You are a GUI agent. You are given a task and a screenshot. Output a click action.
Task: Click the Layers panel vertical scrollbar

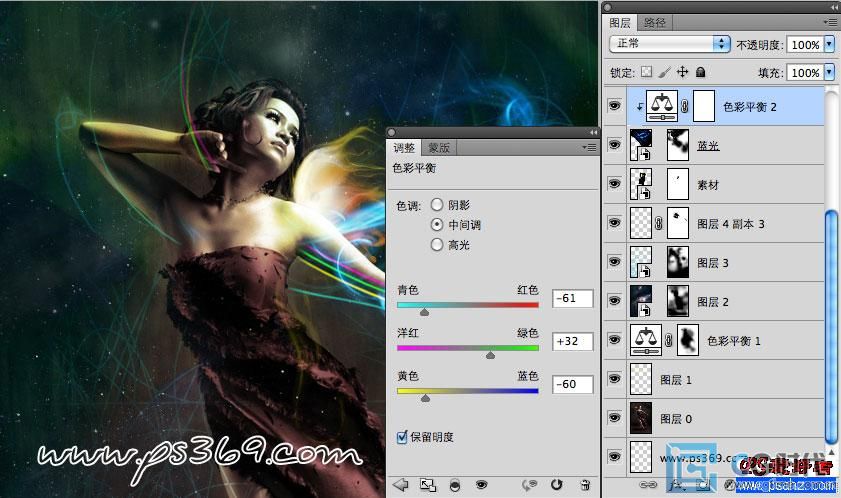click(x=831, y=327)
